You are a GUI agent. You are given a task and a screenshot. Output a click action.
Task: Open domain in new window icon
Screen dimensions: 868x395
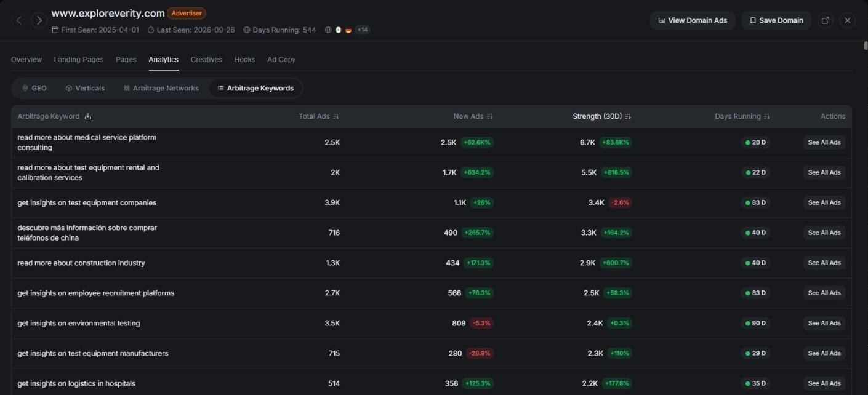click(826, 20)
